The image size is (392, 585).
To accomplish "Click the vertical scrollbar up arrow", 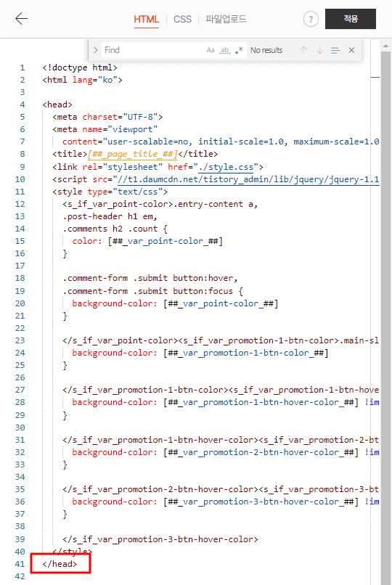I will click(x=385, y=46).
